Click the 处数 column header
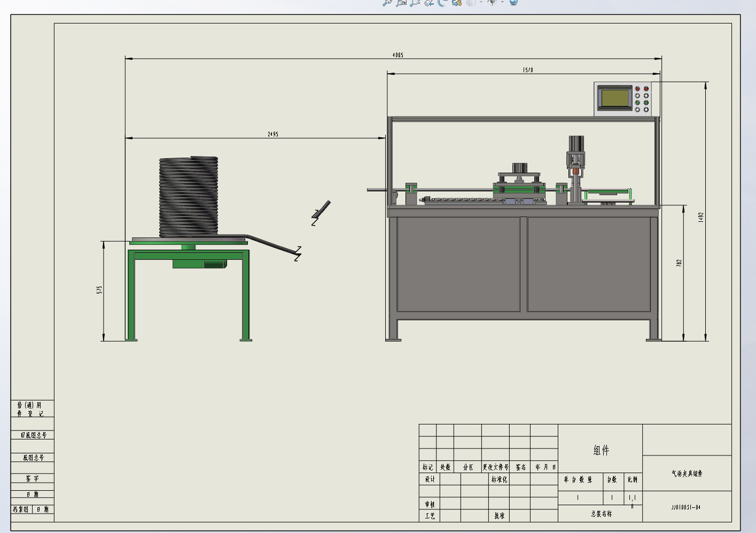756x533 pixels. click(446, 467)
